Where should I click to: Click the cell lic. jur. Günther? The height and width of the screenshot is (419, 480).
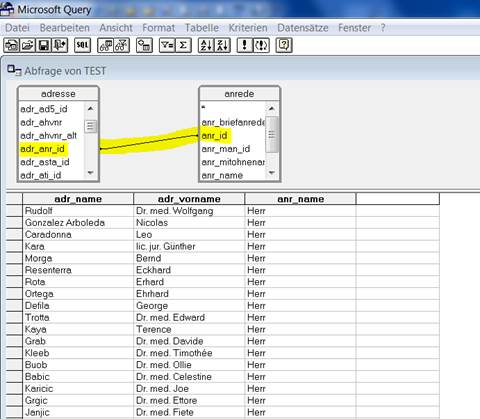click(x=189, y=246)
